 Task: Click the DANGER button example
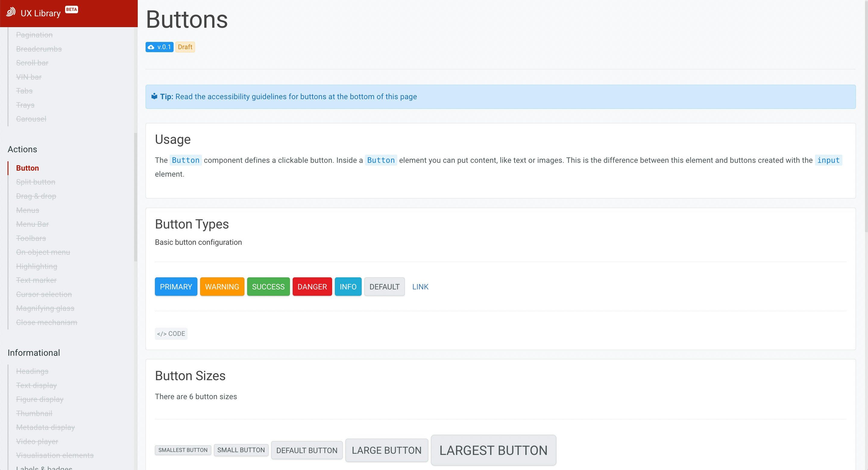(x=312, y=287)
